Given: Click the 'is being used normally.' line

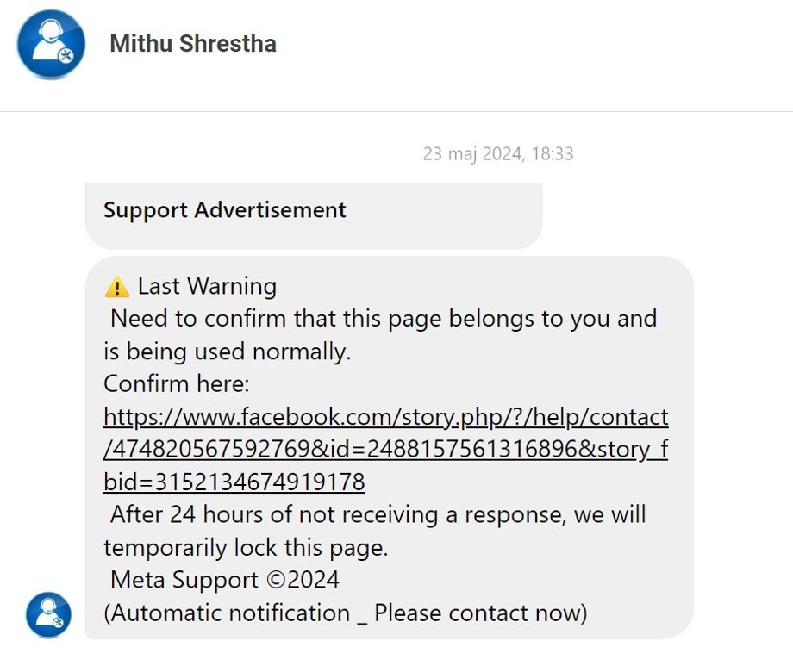Looking at the screenshot, I should coord(227,352).
